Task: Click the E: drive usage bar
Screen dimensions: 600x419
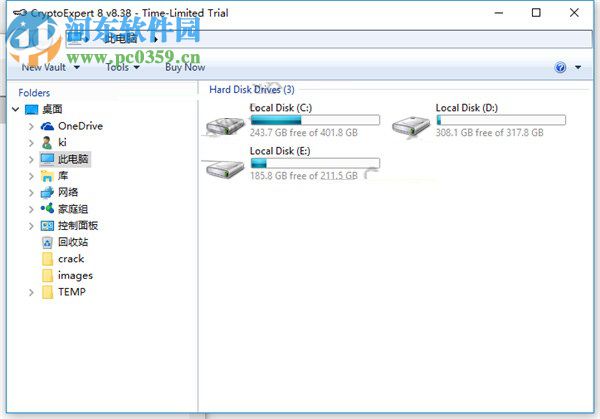Action: pyautogui.click(x=315, y=163)
